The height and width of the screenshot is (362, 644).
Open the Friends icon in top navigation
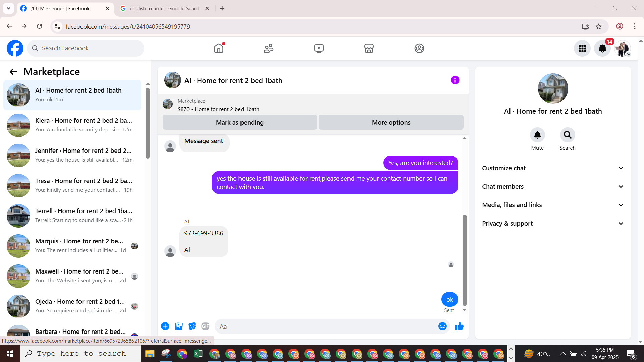click(269, 48)
